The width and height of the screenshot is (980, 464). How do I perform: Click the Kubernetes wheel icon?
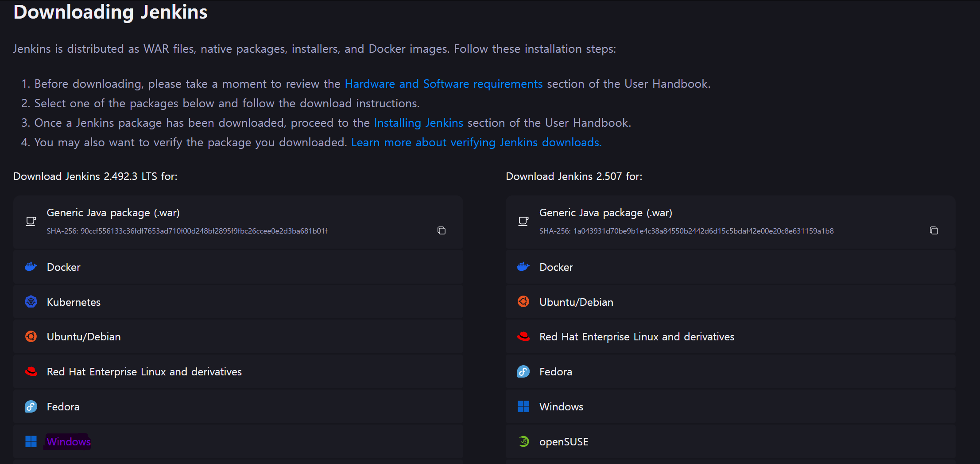(x=31, y=302)
